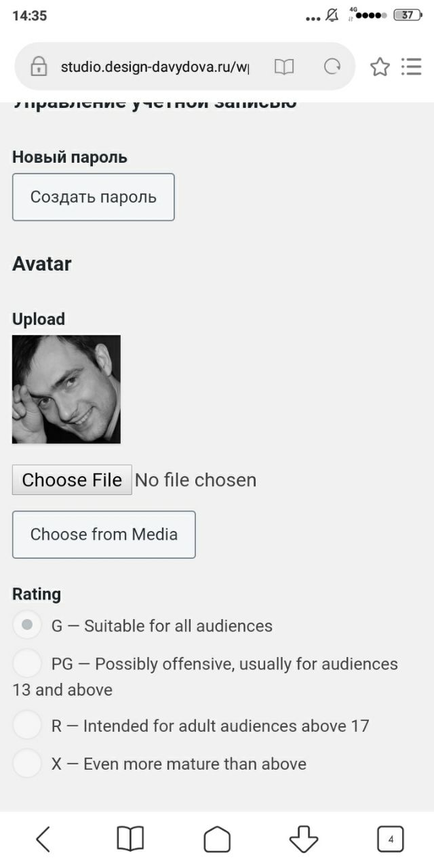Bookmark page with the star icon
The image size is (434, 868).
[380, 66]
